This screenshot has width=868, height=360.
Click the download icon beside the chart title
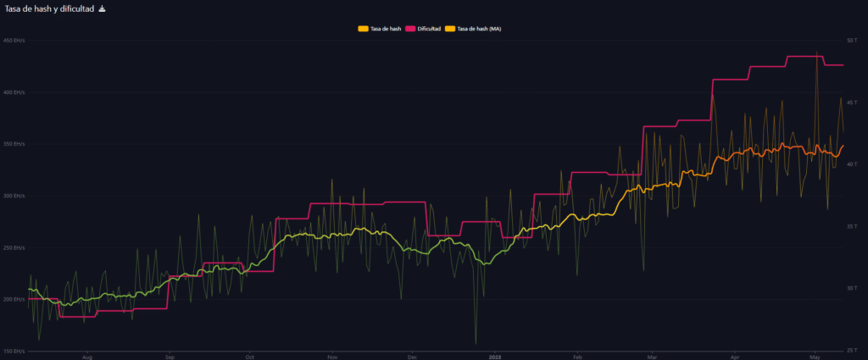pyautogui.click(x=103, y=9)
